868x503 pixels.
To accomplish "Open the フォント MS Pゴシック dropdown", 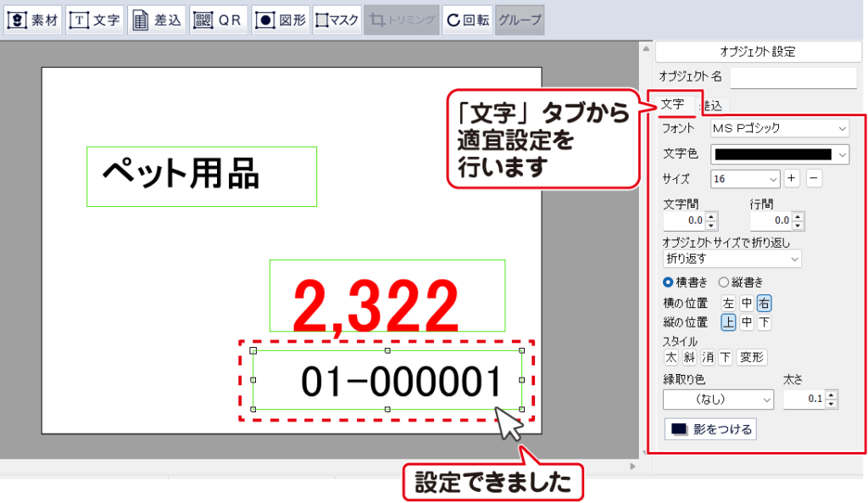I will coord(779,128).
